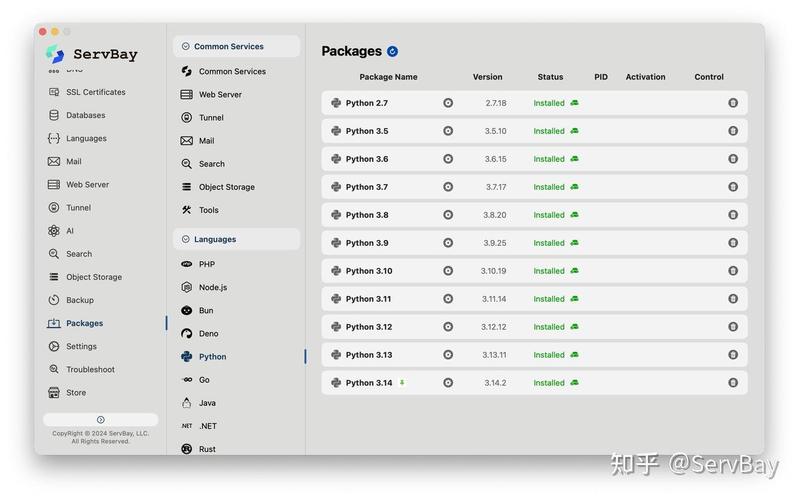Click version 3.10.19 cell

tap(493, 271)
